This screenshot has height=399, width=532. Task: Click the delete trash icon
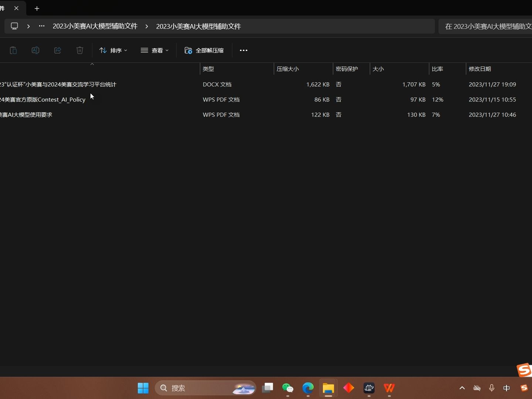80,50
